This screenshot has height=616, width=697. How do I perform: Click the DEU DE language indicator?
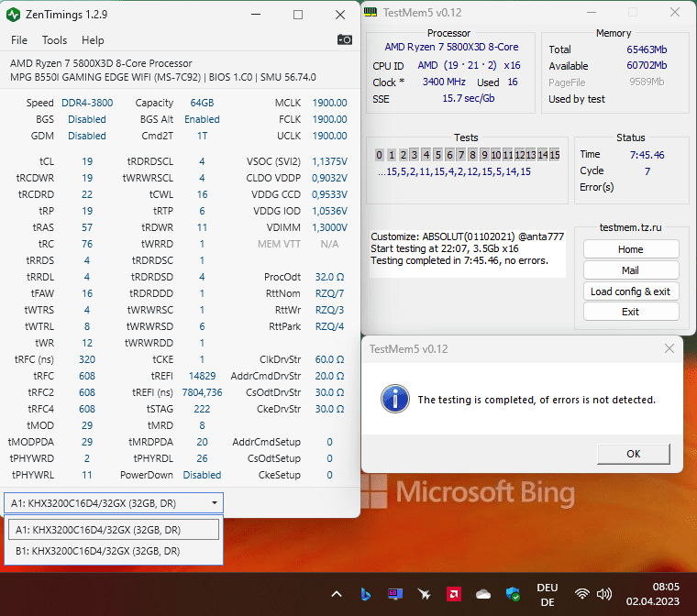(x=548, y=595)
